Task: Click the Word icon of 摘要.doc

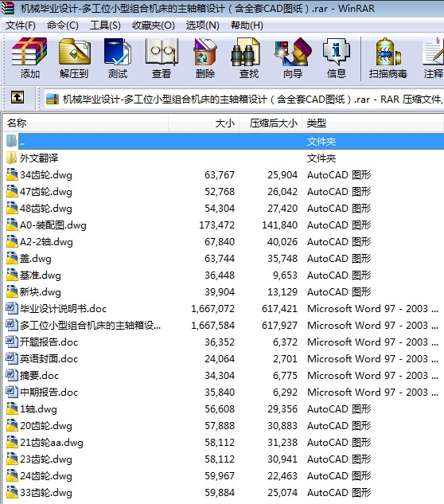Action: 12,375
